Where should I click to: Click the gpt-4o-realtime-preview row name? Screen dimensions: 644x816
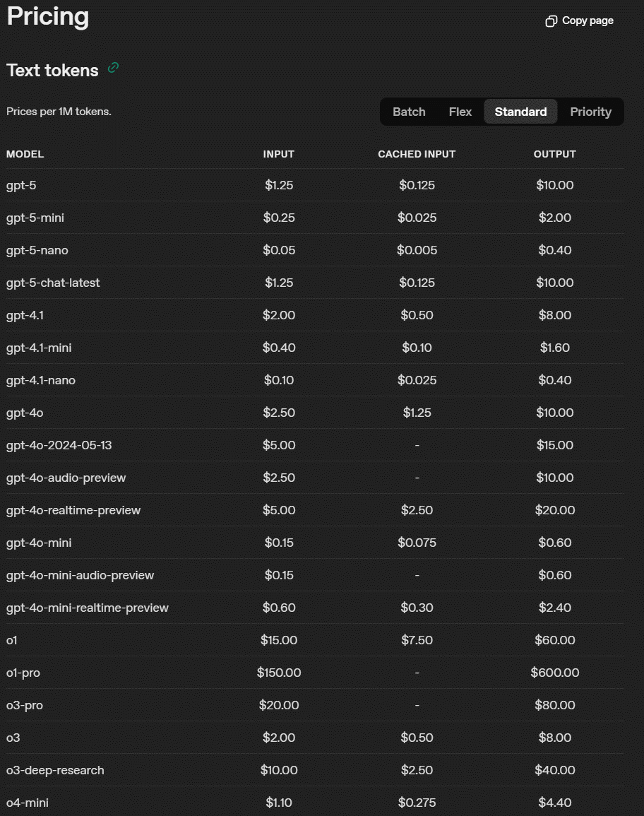coord(73,510)
